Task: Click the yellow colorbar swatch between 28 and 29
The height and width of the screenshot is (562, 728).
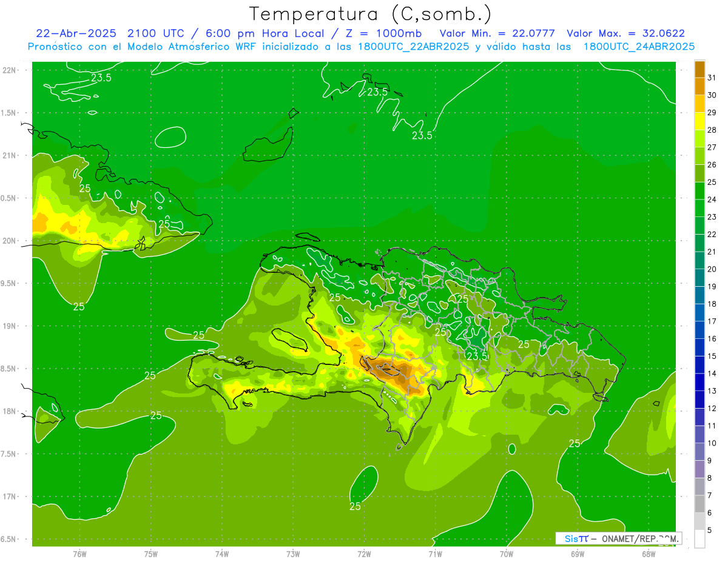Action: pos(699,122)
